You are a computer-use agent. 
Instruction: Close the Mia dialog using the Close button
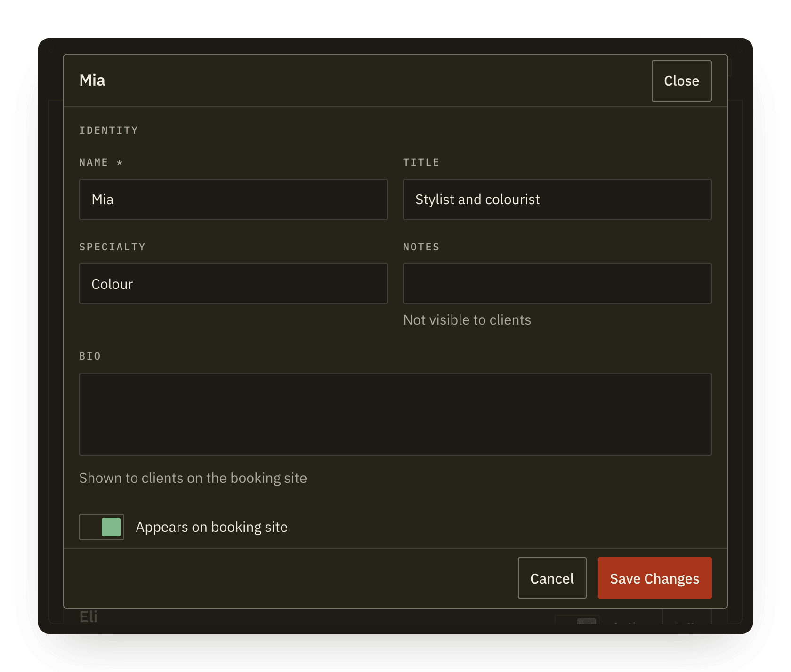point(681,81)
